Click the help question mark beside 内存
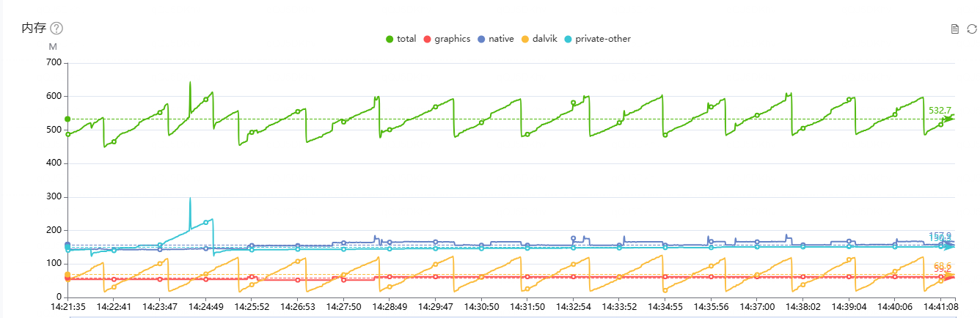 coord(56,29)
